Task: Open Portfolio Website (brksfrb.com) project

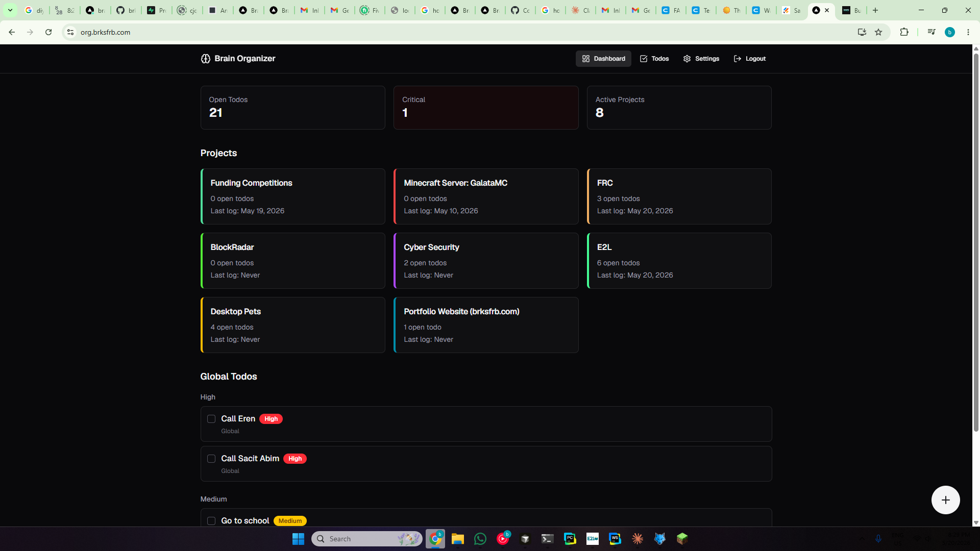Action: (486, 325)
